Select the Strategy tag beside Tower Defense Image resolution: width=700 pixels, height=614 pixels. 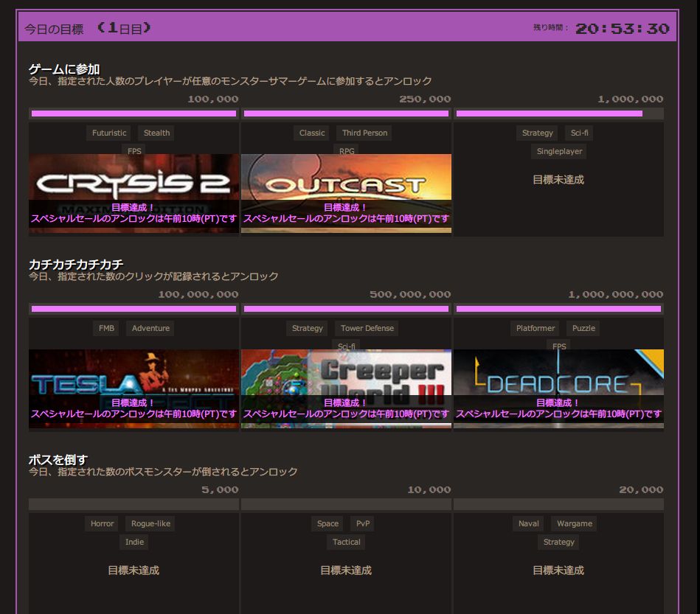307,329
